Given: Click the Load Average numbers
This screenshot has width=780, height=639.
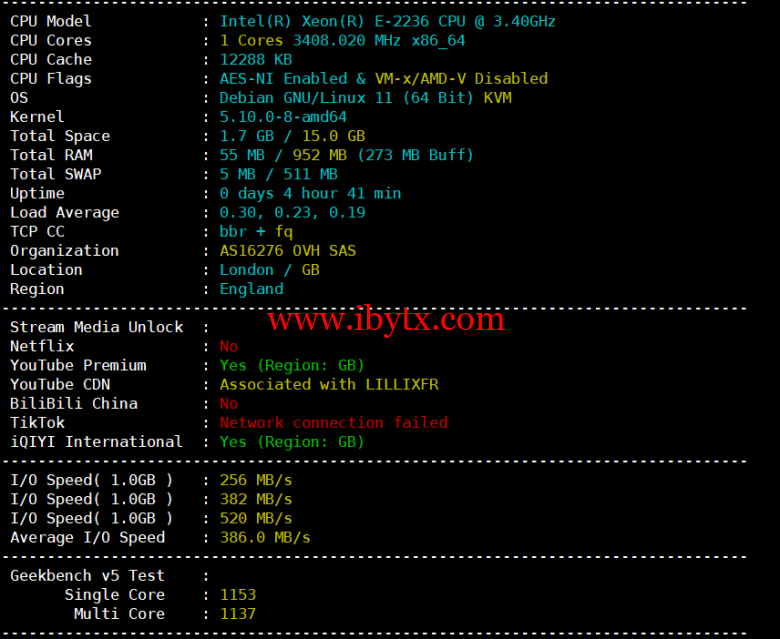Looking at the screenshot, I should click(x=292, y=212).
